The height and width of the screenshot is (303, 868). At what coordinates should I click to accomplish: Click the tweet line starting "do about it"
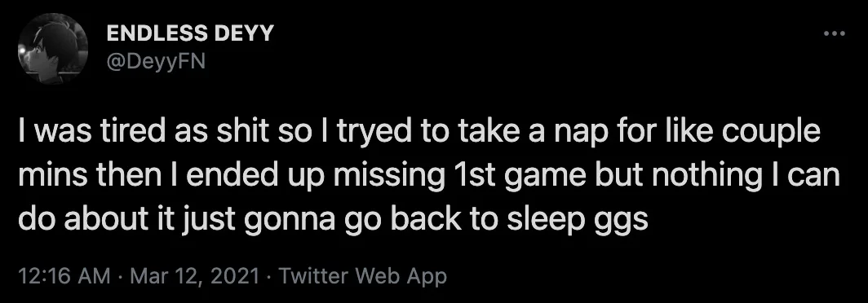click(333, 219)
